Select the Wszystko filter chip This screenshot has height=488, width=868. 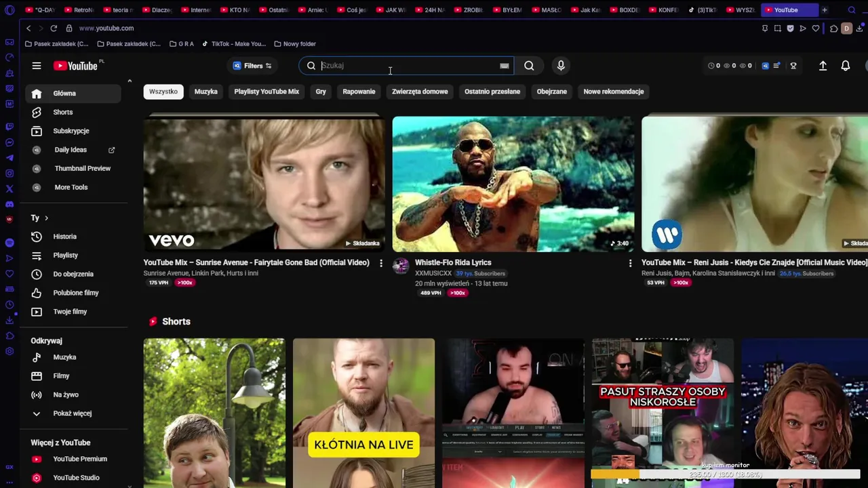point(163,91)
